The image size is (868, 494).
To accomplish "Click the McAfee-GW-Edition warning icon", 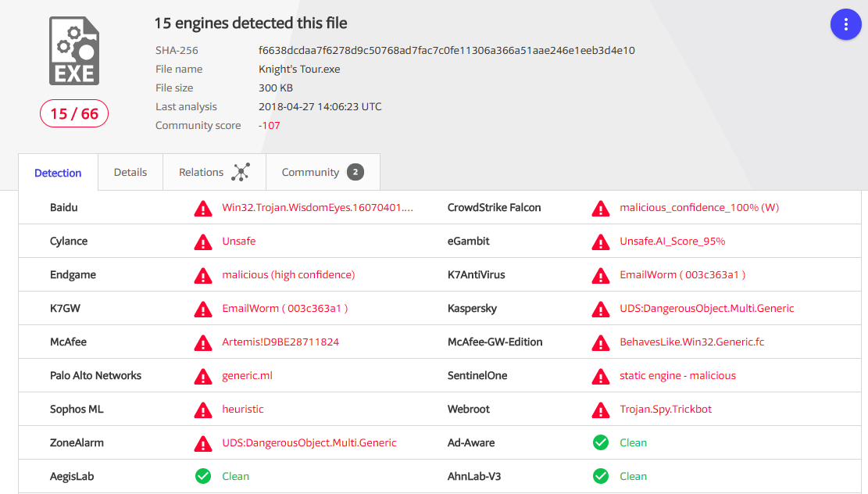I will click(601, 343).
